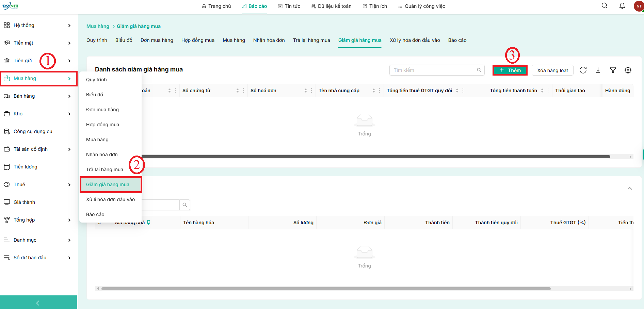Switch to the Nhận hóa đơn tab

tap(269, 40)
